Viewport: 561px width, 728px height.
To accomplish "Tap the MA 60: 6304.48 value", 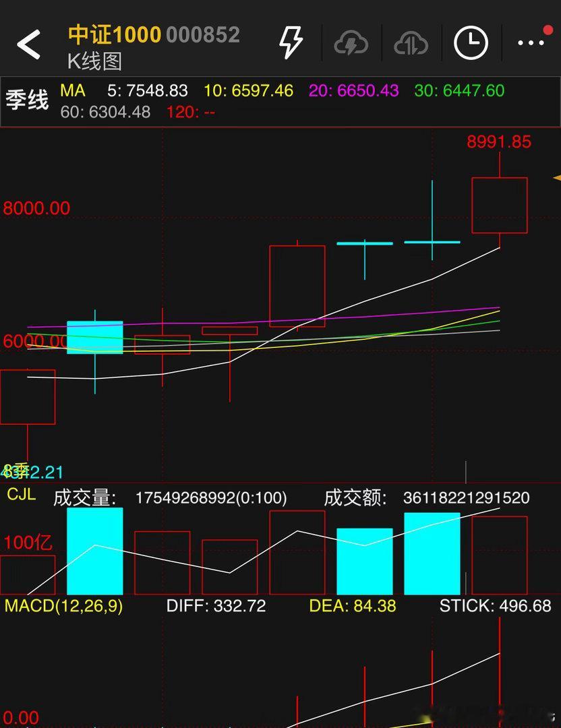I will pyautogui.click(x=105, y=112).
